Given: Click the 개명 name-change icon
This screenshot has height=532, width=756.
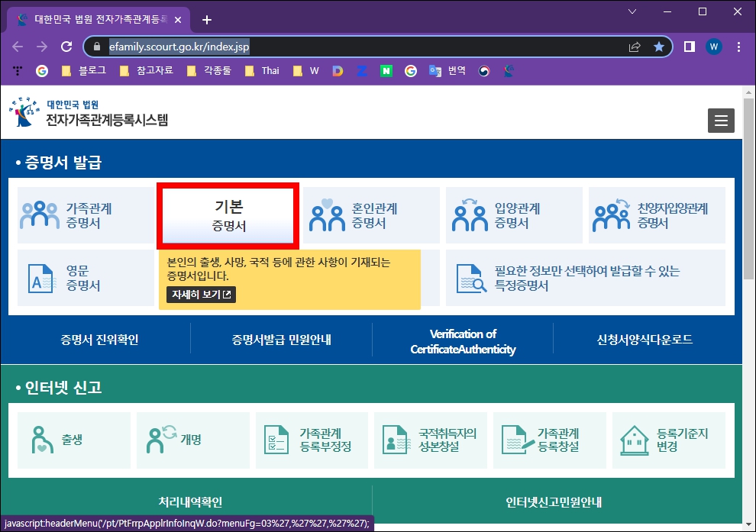Looking at the screenshot, I should 192,440.
